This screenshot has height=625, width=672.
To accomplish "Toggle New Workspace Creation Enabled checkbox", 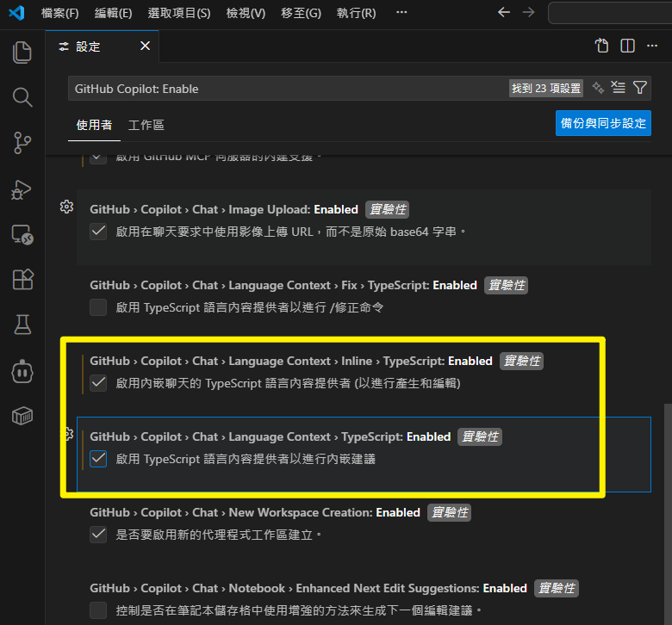I will click(x=98, y=535).
